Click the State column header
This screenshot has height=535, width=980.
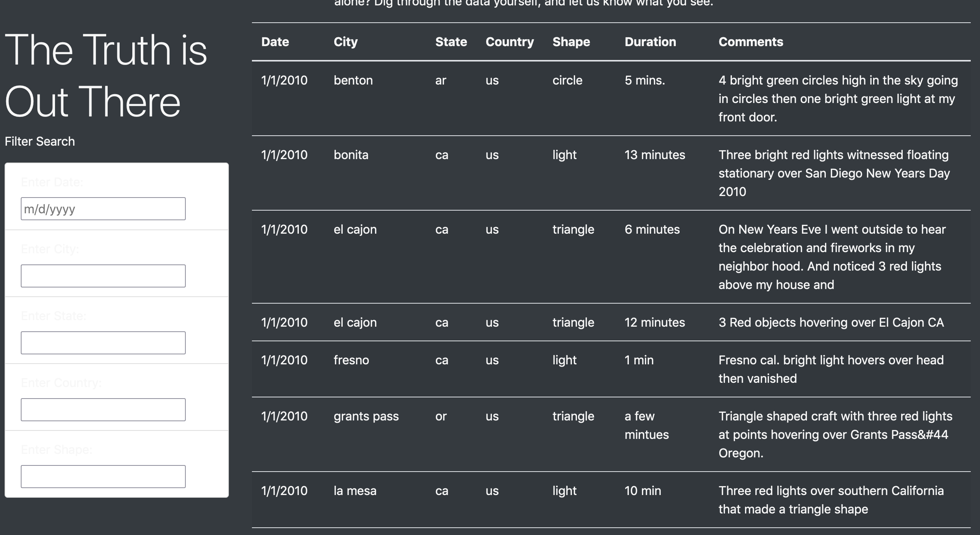click(x=451, y=42)
